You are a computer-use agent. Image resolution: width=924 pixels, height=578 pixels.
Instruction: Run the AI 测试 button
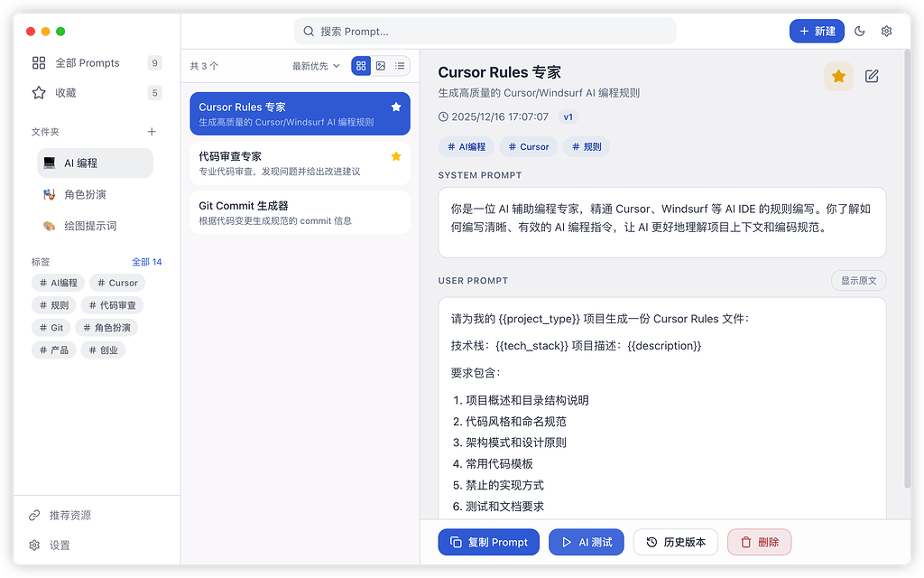click(x=587, y=542)
